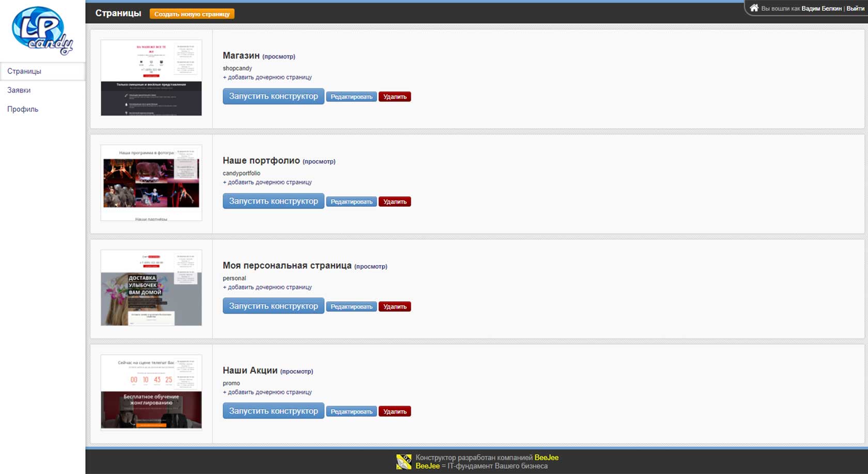Go to Профиль in the sidebar
Viewport: 868px width, 474px height.
click(23, 109)
